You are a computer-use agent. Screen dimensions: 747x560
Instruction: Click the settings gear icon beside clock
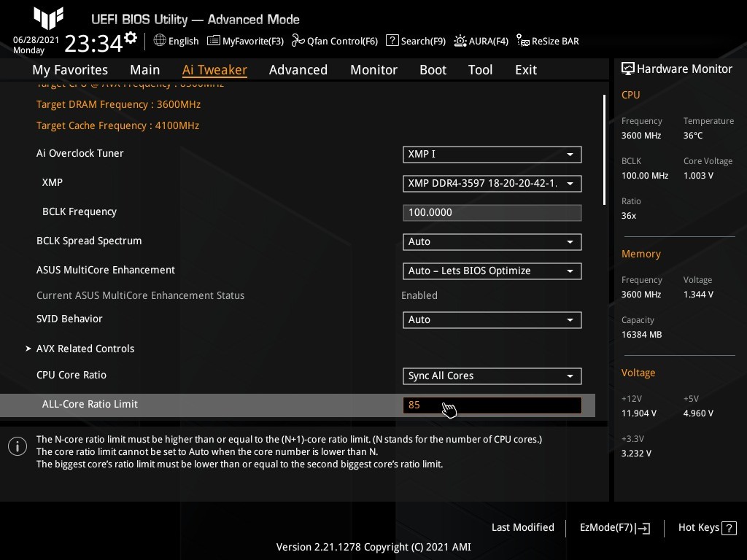[x=131, y=38]
